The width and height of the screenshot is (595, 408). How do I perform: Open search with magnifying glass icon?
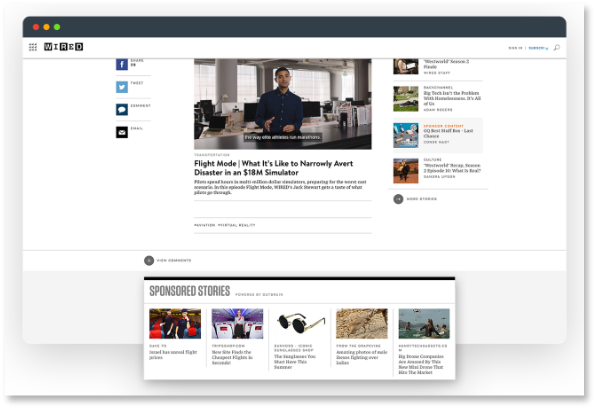(x=557, y=48)
